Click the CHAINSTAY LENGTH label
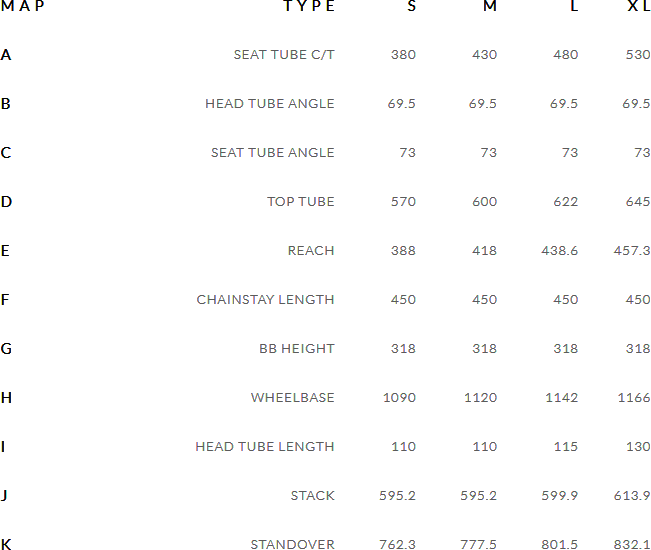Screen dimensions: 651x550 (265, 300)
